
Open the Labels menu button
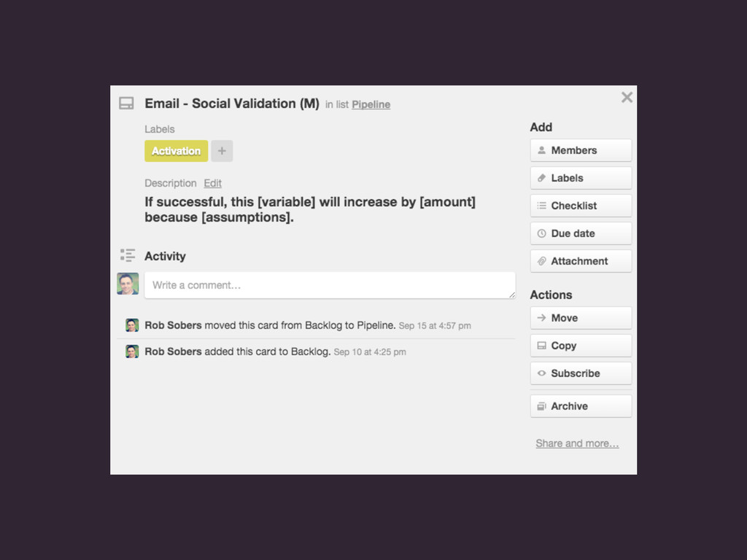[581, 178]
